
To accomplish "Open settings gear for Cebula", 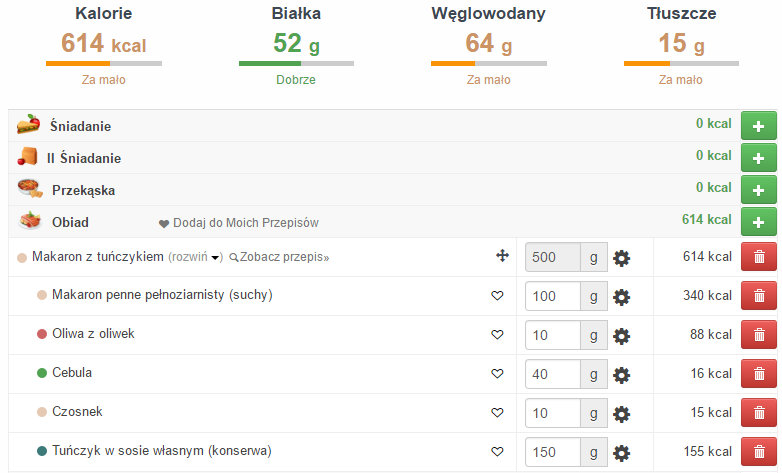I will (x=621, y=374).
